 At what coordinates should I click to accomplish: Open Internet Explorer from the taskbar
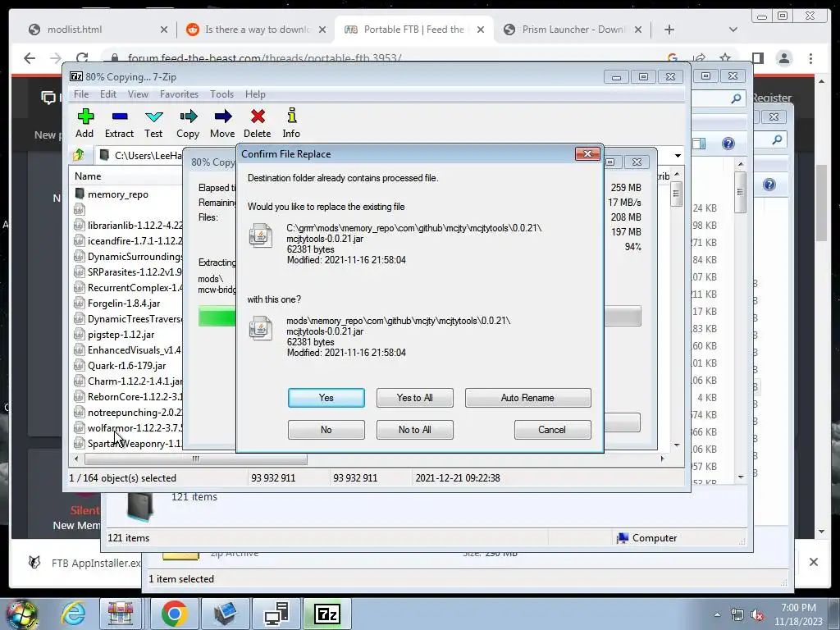tap(73, 614)
